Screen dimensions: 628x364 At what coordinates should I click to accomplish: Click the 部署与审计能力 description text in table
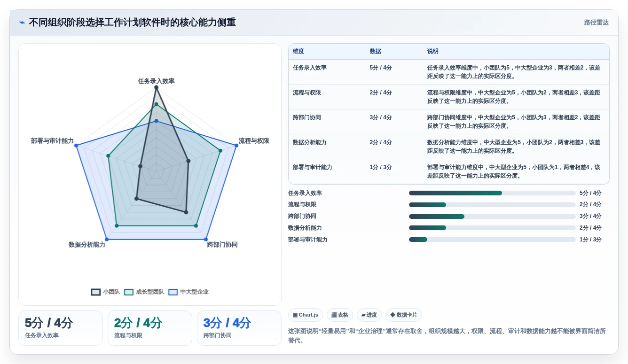514,171
